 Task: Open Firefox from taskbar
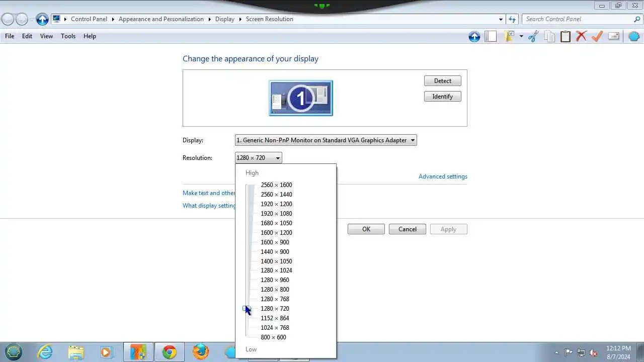200,352
